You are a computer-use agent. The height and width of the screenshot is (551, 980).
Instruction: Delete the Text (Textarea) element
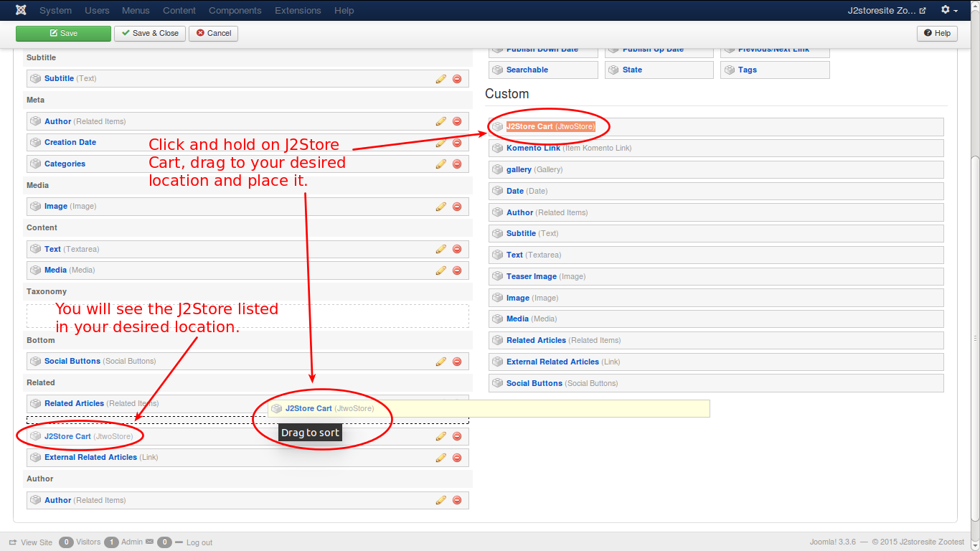tap(457, 249)
